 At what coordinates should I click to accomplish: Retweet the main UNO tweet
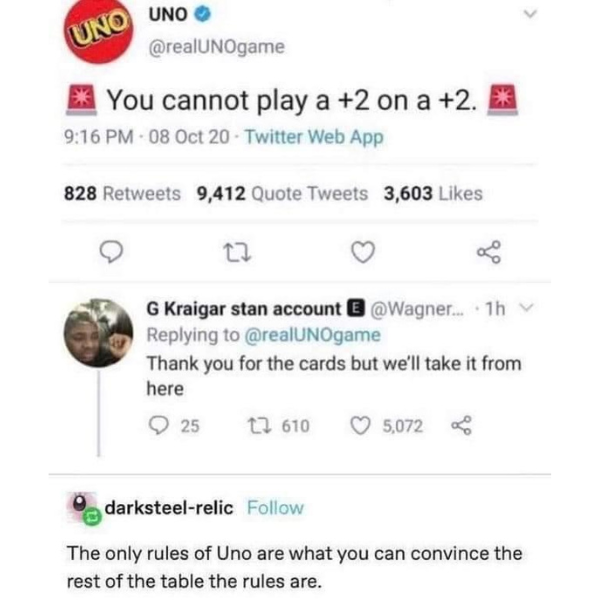coord(237,253)
